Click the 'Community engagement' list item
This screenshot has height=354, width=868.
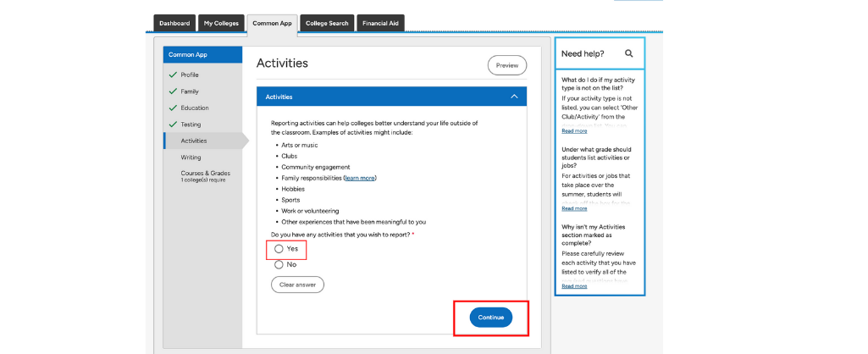316,167
